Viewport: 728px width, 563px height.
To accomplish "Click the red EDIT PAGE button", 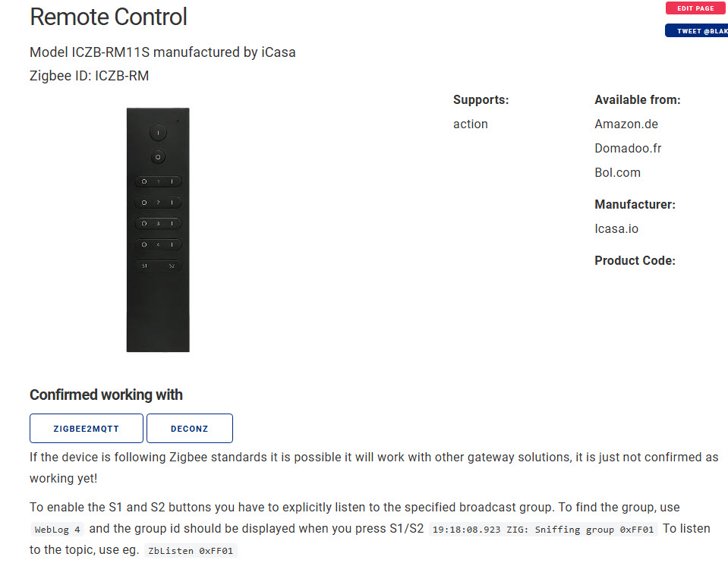I will coord(695,8).
